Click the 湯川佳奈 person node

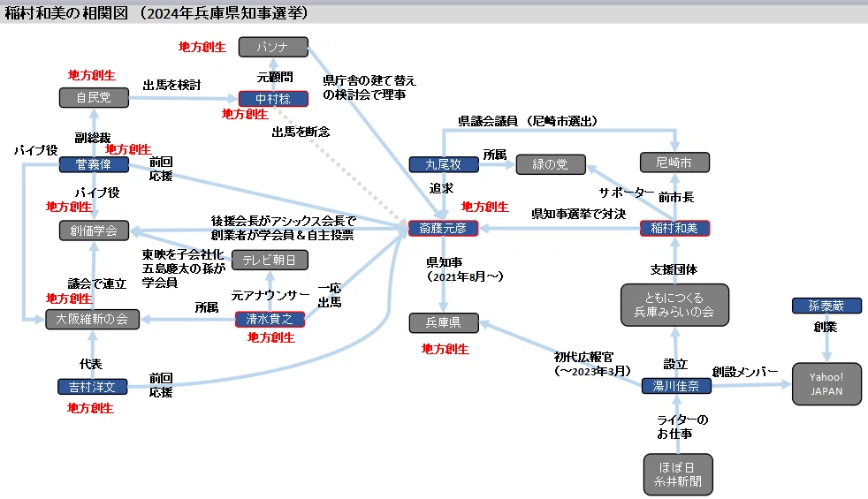(676, 386)
